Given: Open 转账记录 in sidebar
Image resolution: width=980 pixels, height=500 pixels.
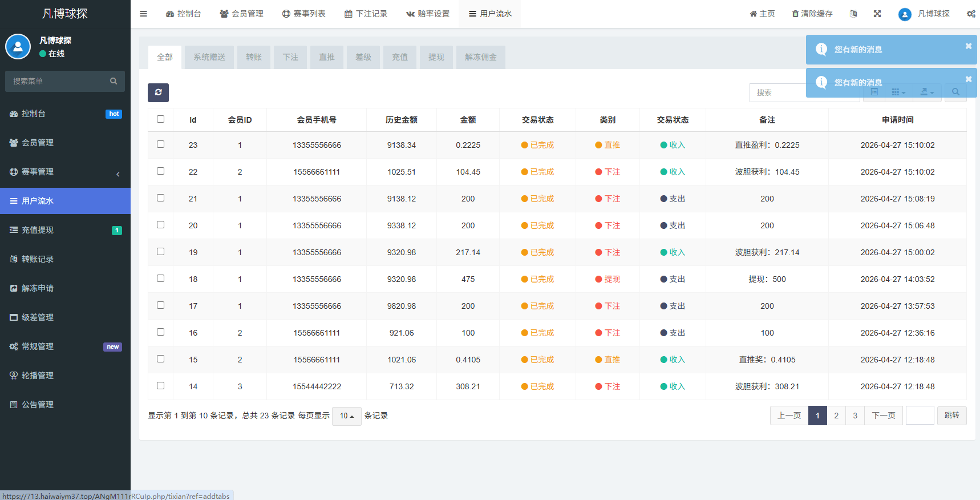Looking at the screenshot, I should pos(65,259).
